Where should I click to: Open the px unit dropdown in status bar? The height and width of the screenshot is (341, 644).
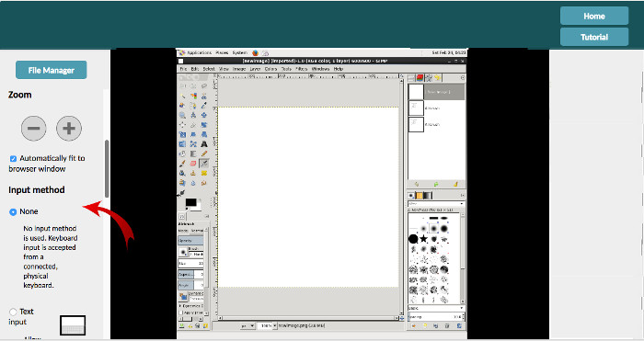[247, 325]
